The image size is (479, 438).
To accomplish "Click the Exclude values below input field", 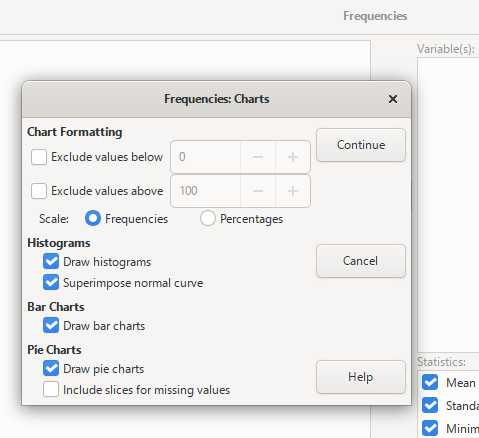I will (x=206, y=157).
